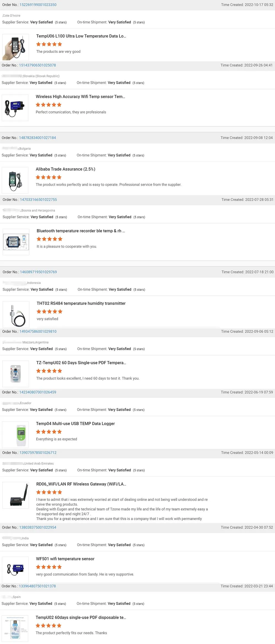Image resolution: width=275 pixels, height=644 pixels.
Task: Open order number 152269199001023350 link
Action: 38,5
